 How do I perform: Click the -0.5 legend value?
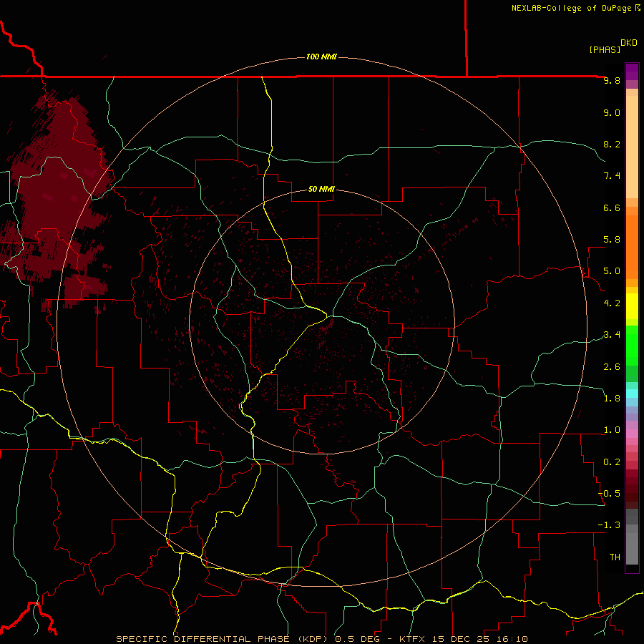pos(609,494)
